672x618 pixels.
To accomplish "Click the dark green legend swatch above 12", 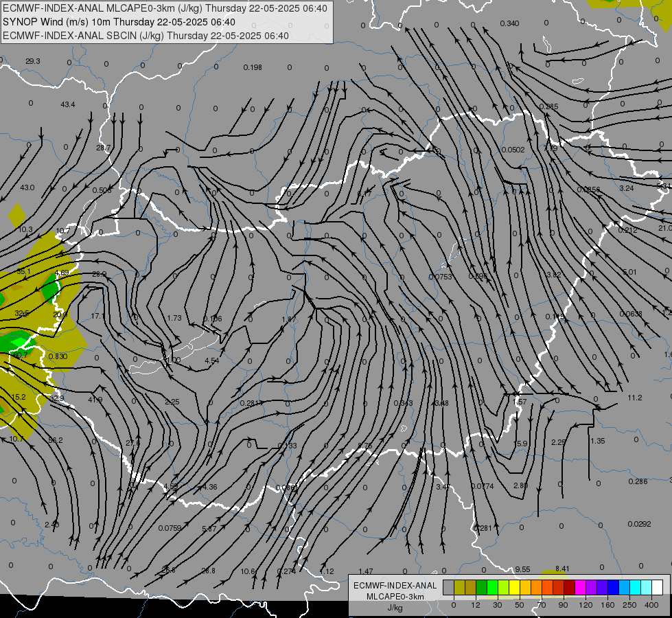I will [x=482, y=588].
